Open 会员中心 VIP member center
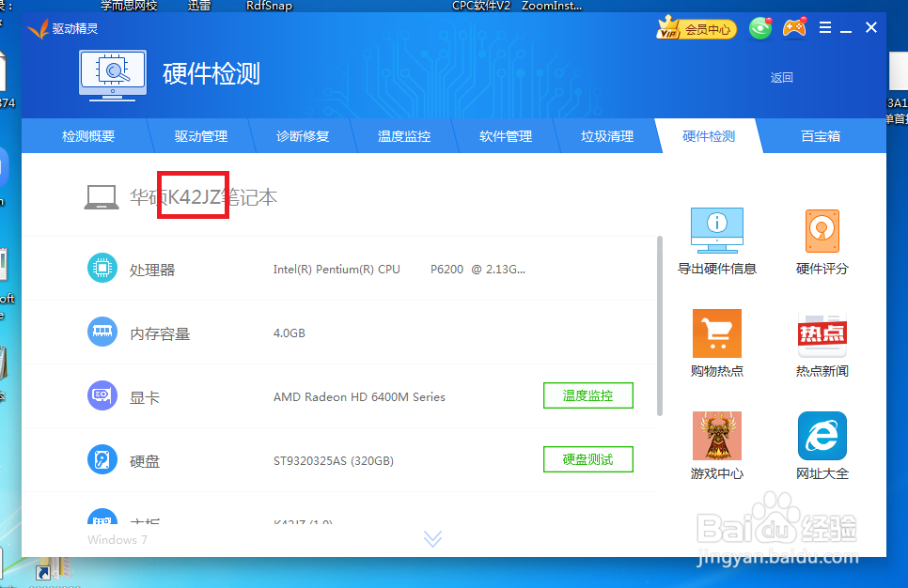 [x=696, y=27]
